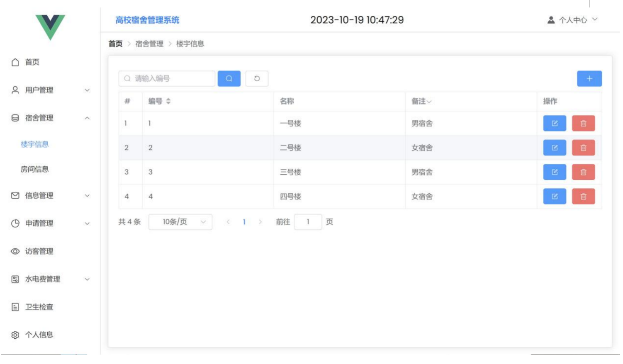Screen dimensions: 623x364
Task: Click the 2023-10-19 date time display
Action: [x=357, y=20]
